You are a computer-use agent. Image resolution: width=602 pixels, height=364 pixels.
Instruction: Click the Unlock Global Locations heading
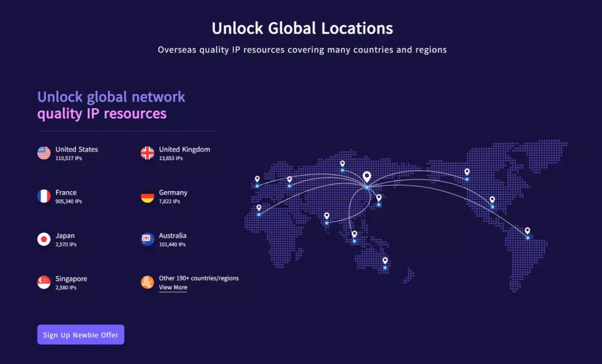tap(302, 28)
